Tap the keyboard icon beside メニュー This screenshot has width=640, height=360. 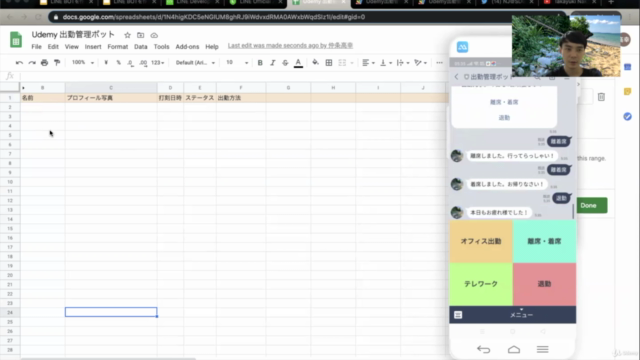458,315
